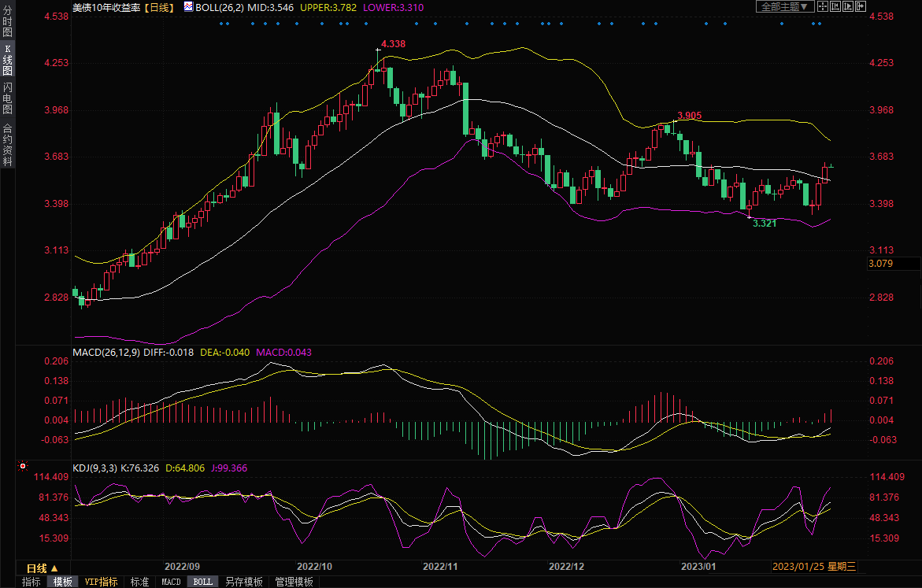This screenshot has height=588, width=922.
Task: Click the 4.338 high price marker
Action: [x=392, y=44]
